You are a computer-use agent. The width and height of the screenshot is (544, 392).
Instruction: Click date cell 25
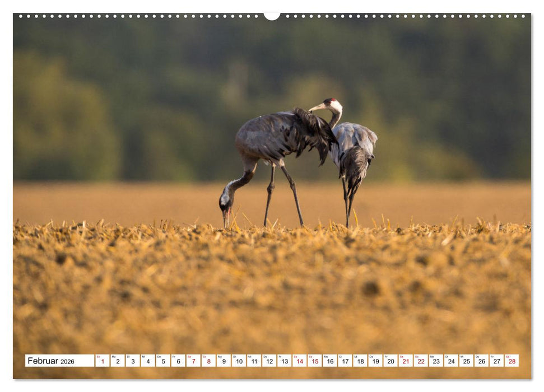click(466, 361)
